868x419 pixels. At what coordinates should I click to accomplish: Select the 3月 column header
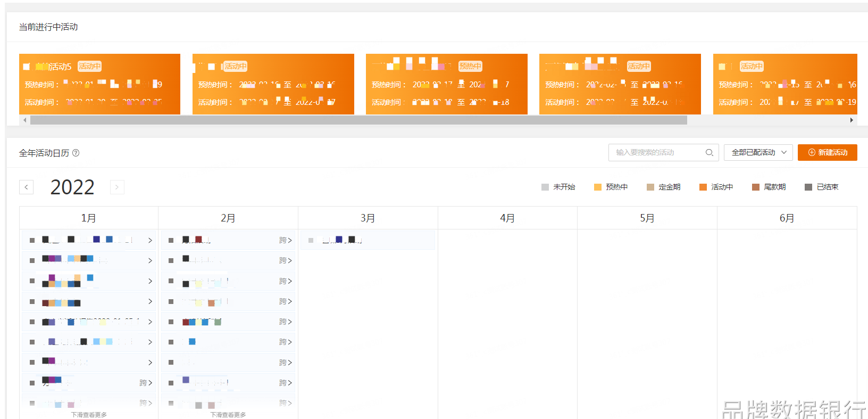368,218
